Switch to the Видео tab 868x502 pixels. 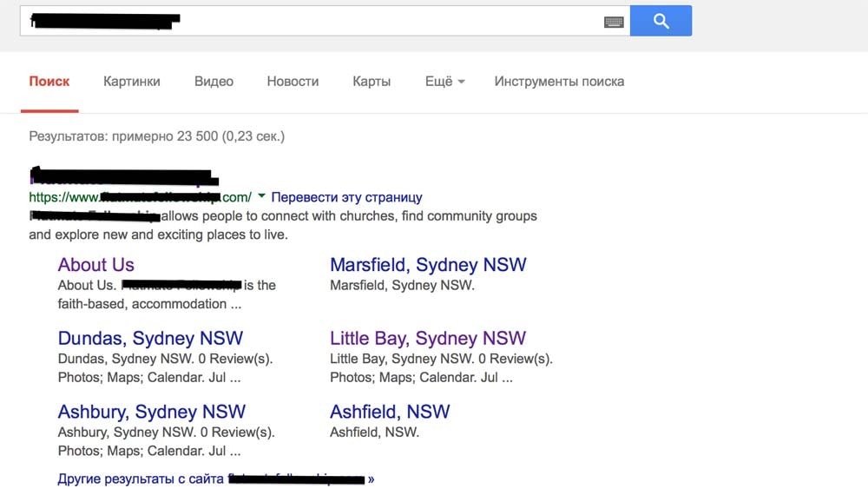(214, 82)
